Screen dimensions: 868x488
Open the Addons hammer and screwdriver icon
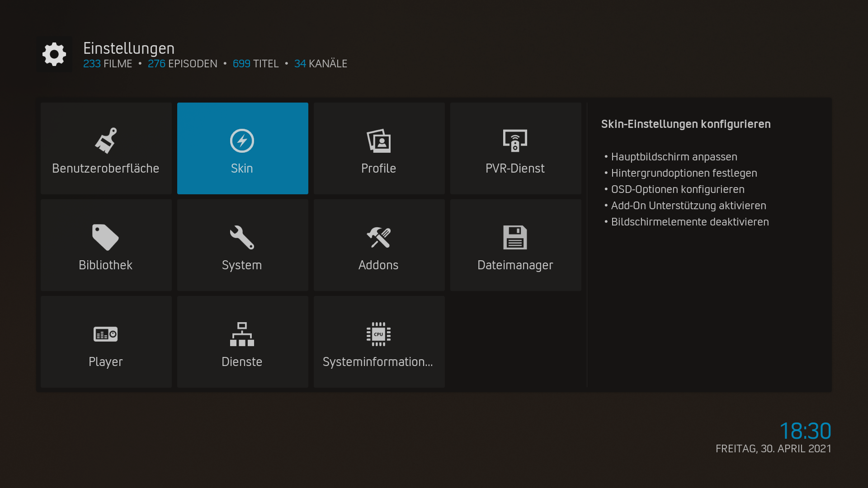pyautogui.click(x=378, y=237)
